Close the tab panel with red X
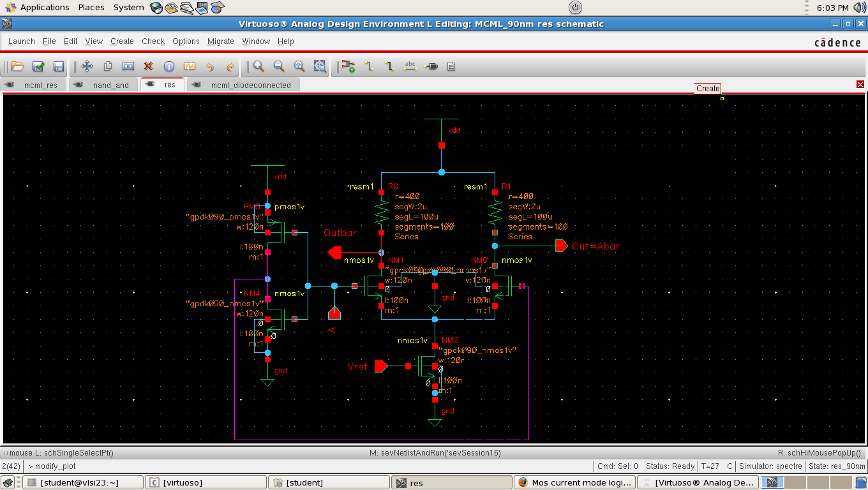Viewport: 868px width, 490px height. (860, 85)
